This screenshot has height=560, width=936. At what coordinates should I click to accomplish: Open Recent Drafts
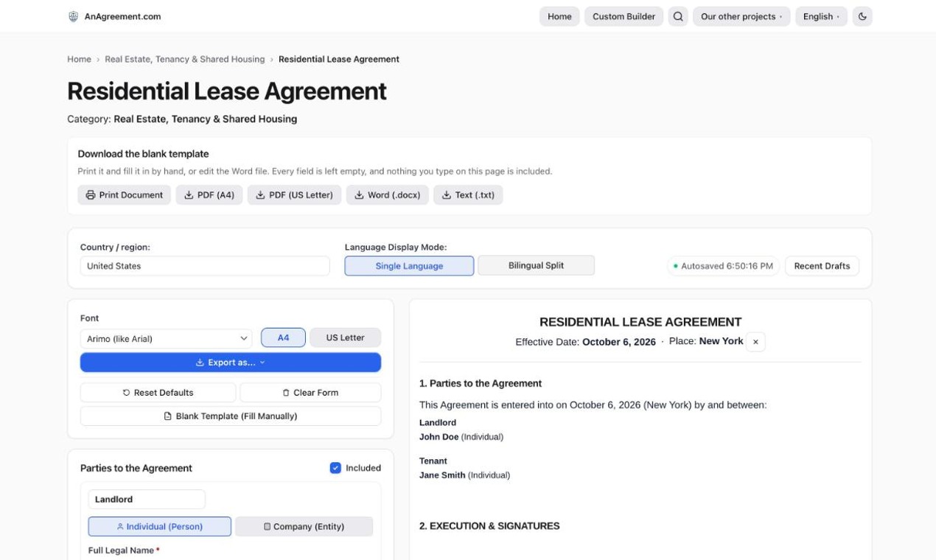(x=822, y=266)
